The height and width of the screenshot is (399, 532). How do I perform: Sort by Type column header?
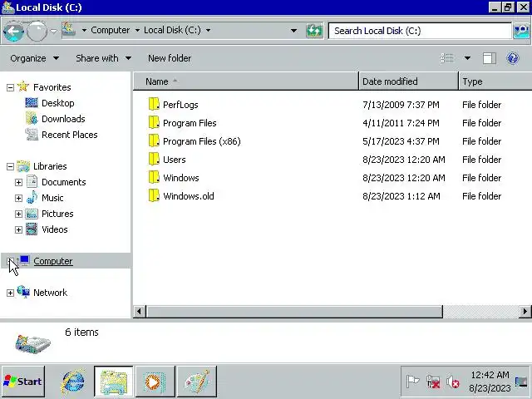coord(495,81)
